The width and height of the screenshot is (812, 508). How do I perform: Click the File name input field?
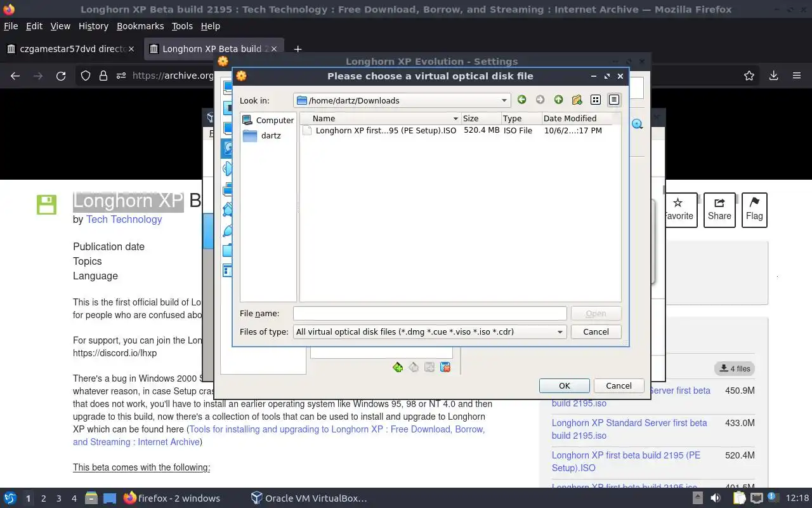[429, 313]
